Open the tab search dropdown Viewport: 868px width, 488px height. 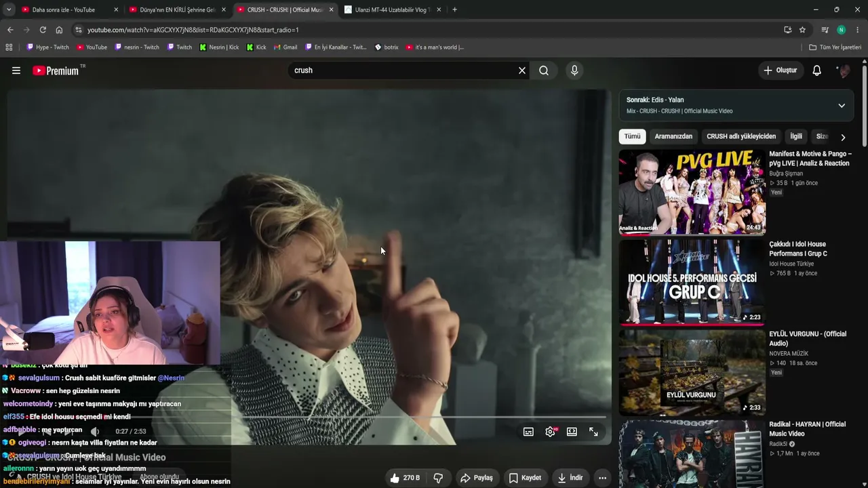coord(9,9)
